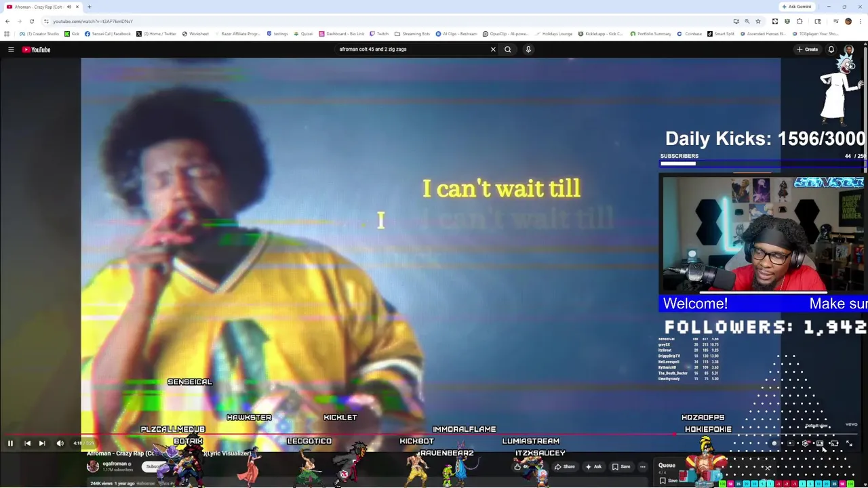
Task: Enter fullscreen with the player's fullscreen icon
Action: 850,443
